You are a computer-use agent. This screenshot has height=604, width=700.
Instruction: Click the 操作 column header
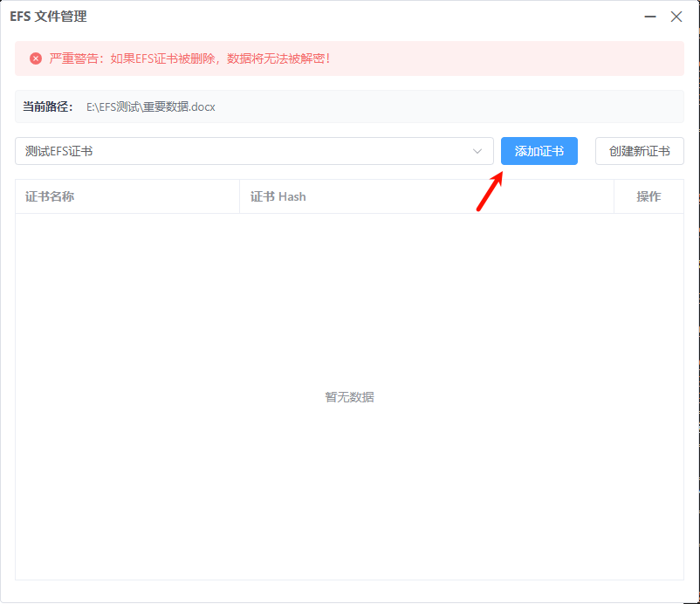pyautogui.click(x=649, y=196)
